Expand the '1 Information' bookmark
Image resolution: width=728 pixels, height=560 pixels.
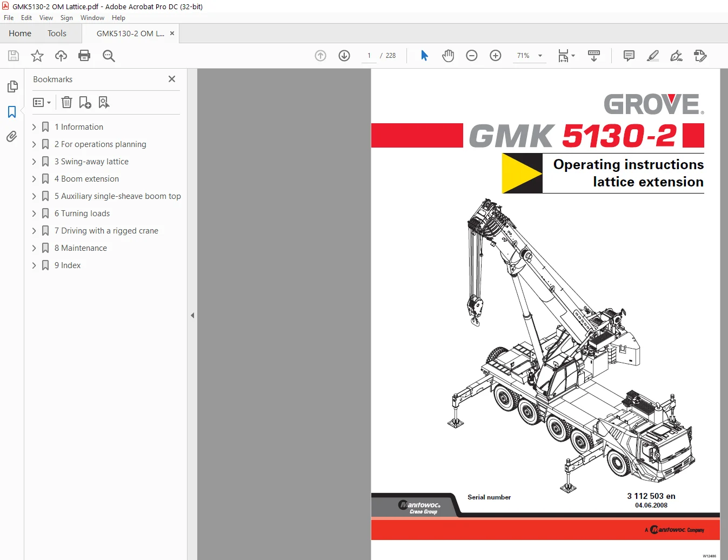coord(34,127)
